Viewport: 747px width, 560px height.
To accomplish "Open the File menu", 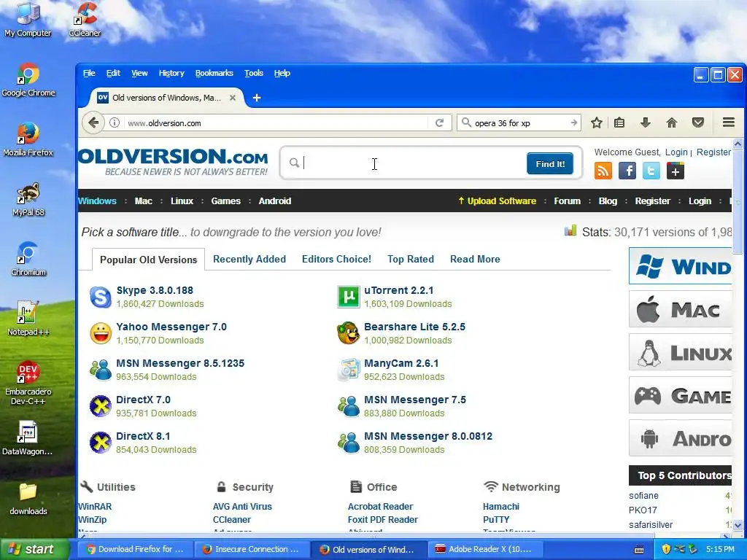I will [89, 73].
